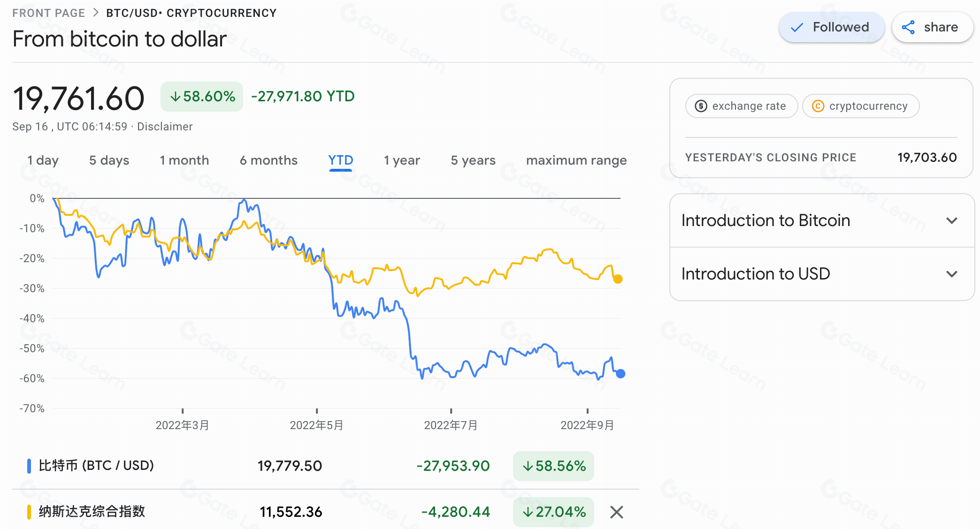Open BTC/USD CRYPTOCURRENCY breadcrumb
The width and height of the screenshot is (980, 529).
191,13
